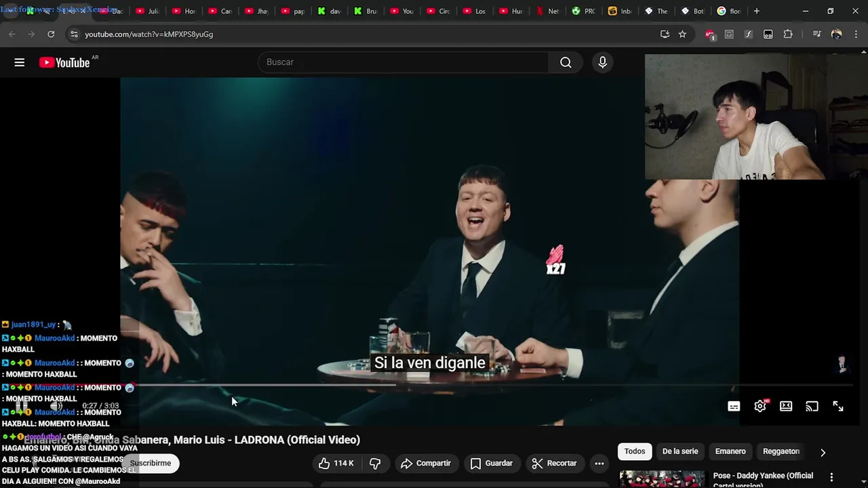This screenshot has height=488, width=868.
Task: Go forward in the browser
Action: click(31, 34)
